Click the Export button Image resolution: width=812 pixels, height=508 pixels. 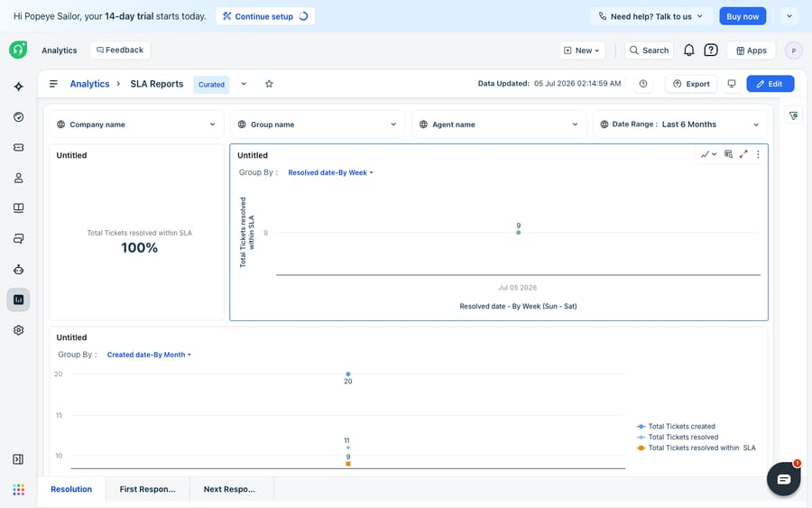[691, 84]
